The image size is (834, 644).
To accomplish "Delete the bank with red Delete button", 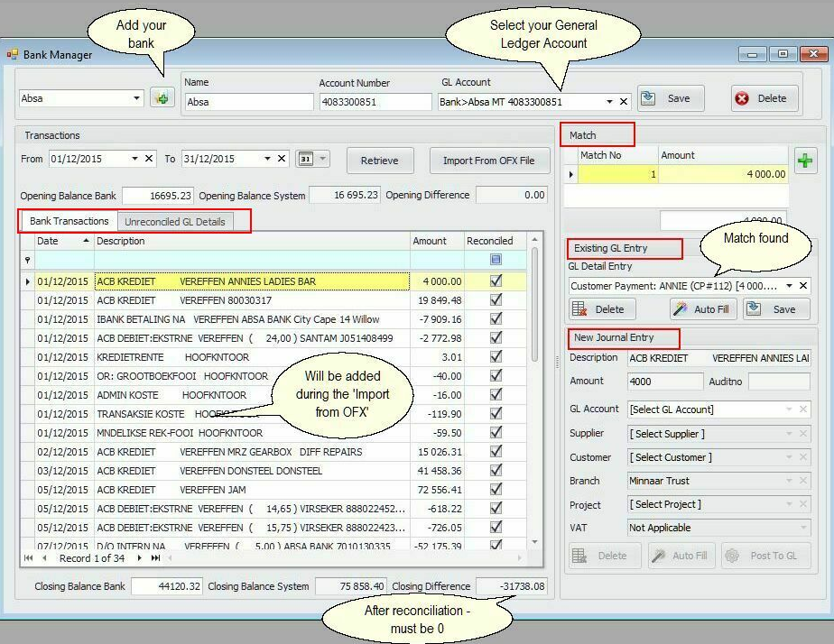I will [764, 98].
